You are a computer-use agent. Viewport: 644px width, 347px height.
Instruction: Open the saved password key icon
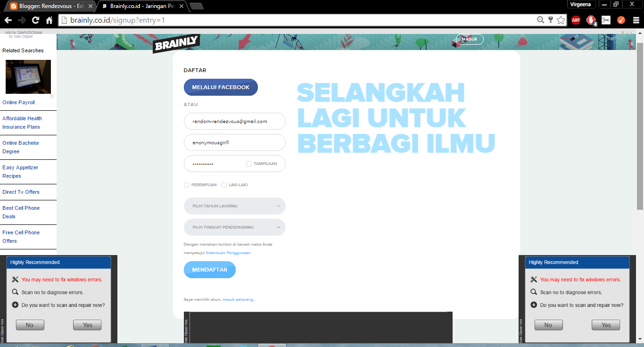[550, 20]
